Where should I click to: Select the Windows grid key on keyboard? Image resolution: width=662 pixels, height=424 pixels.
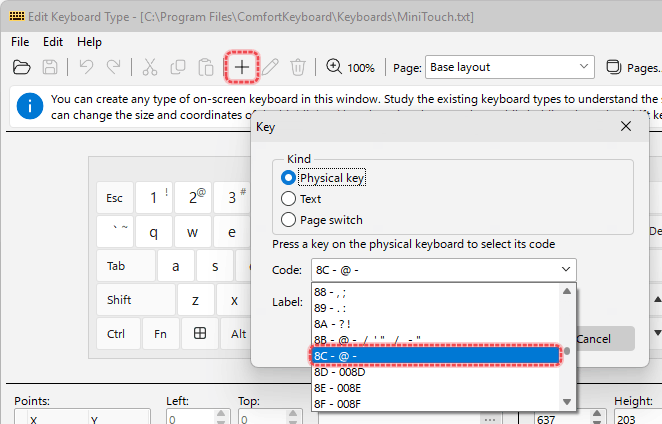coord(200,334)
